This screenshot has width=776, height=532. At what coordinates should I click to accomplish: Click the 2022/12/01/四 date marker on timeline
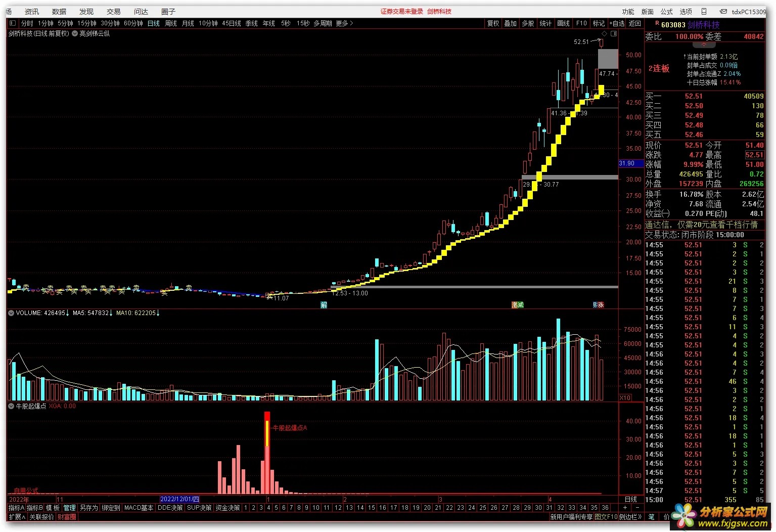pyautogui.click(x=180, y=499)
